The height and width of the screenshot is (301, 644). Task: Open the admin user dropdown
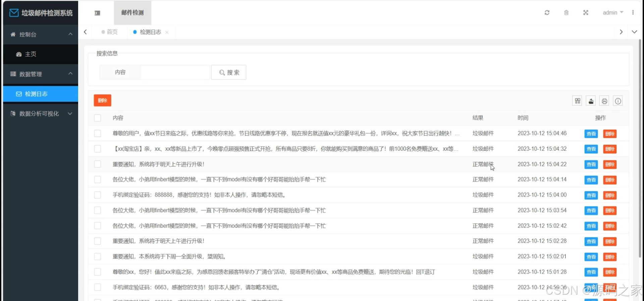(x=613, y=12)
